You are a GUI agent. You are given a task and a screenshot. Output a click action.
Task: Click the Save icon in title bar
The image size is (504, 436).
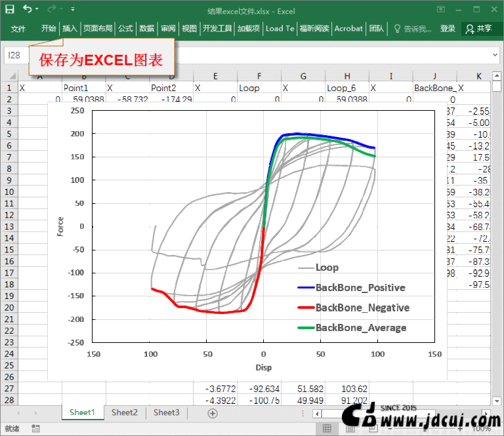[10, 9]
